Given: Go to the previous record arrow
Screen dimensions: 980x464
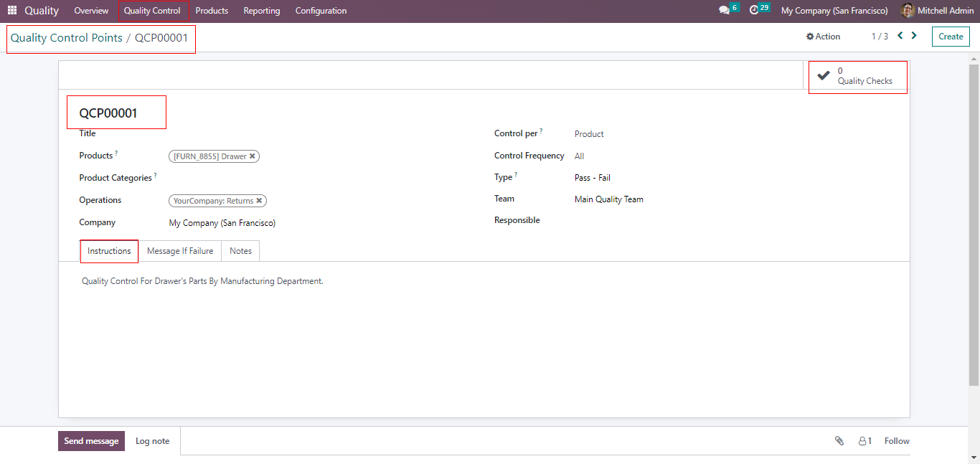Looking at the screenshot, I should 900,36.
